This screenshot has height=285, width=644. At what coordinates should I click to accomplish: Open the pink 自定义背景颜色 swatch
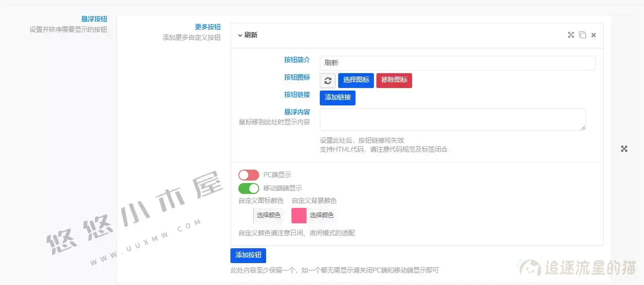[x=299, y=215]
